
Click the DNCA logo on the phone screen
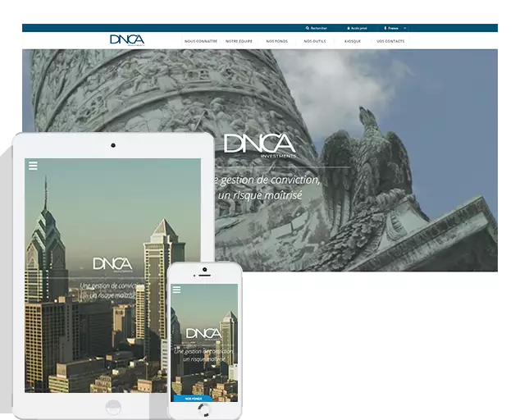point(203,334)
